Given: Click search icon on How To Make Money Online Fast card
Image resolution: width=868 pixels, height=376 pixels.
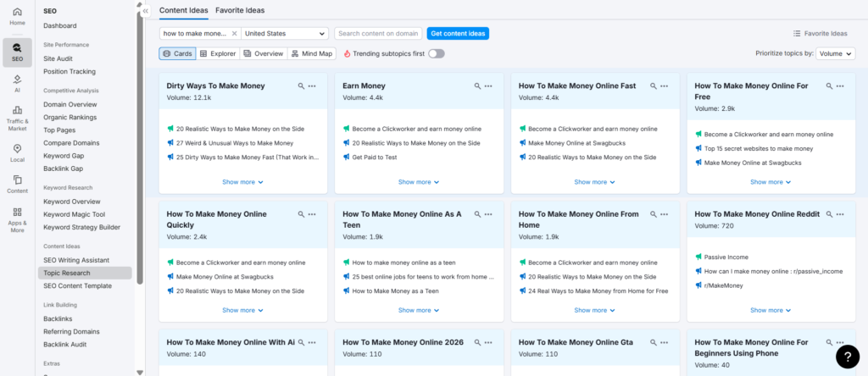Looking at the screenshot, I should [654, 86].
